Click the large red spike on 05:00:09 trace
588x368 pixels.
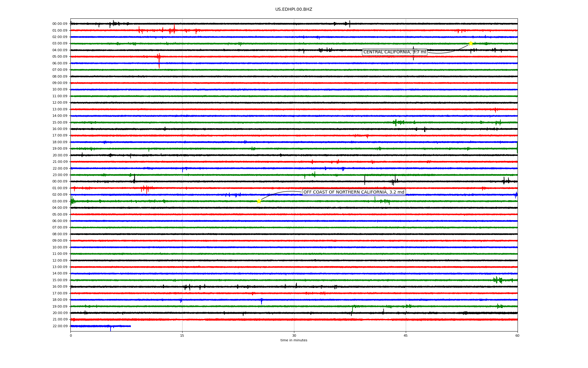point(159,58)
